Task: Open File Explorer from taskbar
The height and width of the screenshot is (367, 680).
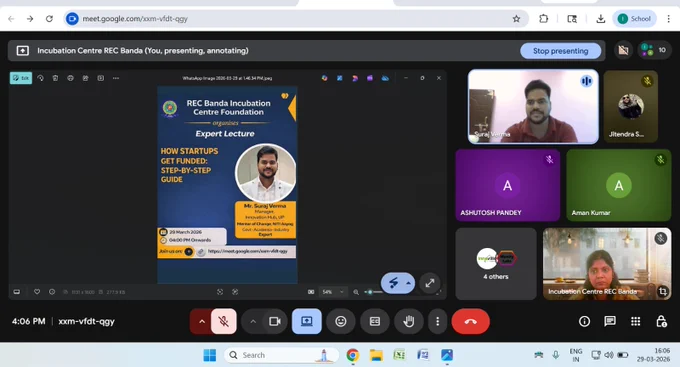Action: pyautogui.click(x=376, y=355)
